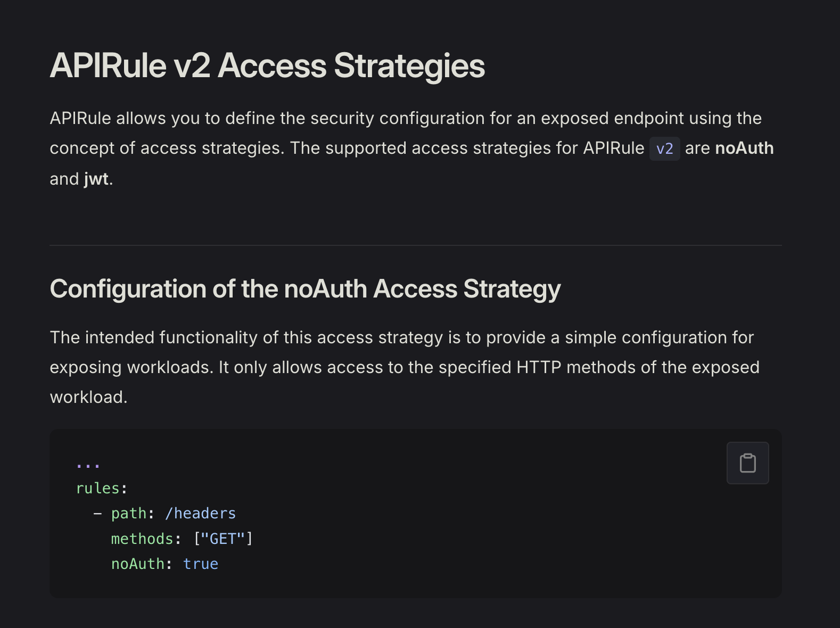Click the APIRule v2 Access Strategies title

coord(267,66)
